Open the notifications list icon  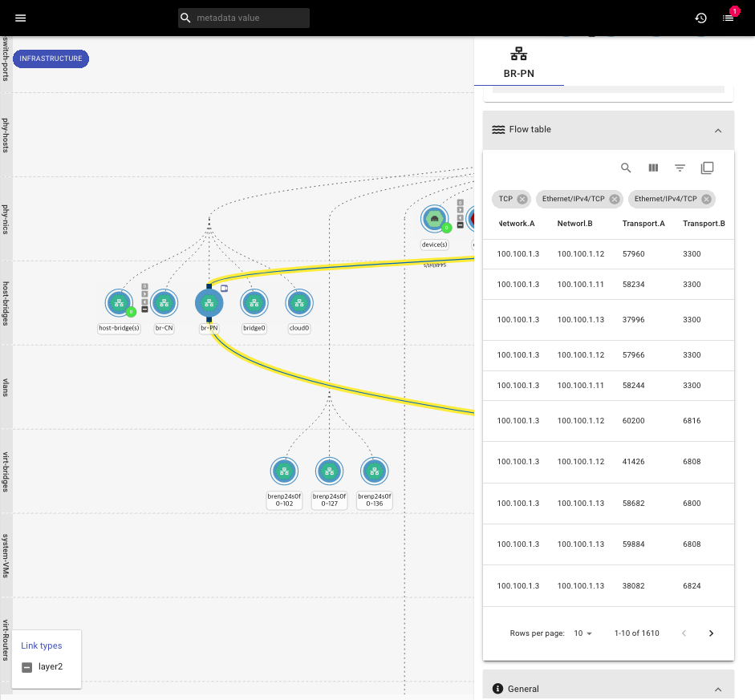click(728, 18)
